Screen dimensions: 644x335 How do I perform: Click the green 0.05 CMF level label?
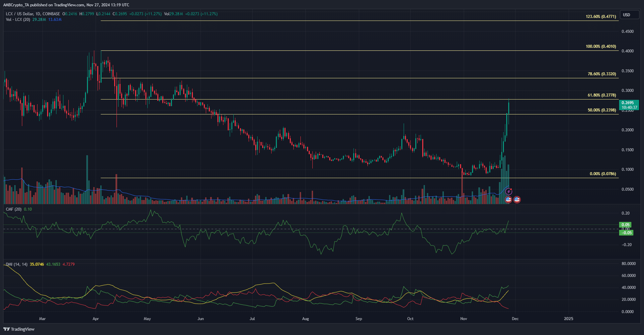625,225
